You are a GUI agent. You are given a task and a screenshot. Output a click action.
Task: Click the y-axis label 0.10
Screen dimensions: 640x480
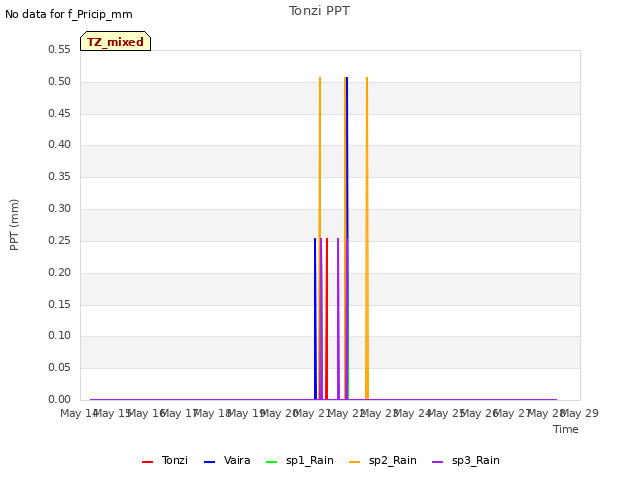60,336
